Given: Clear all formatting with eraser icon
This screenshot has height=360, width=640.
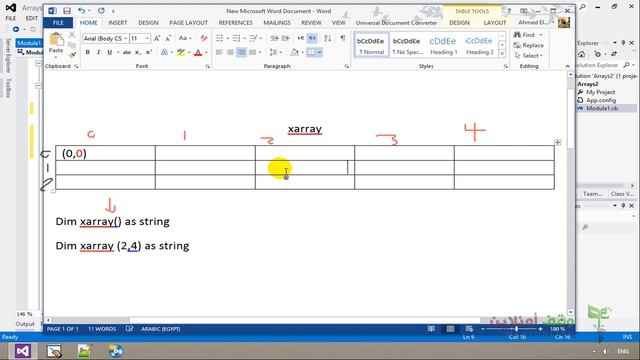Looking at the screenshot, I should (x=204, y=38).
